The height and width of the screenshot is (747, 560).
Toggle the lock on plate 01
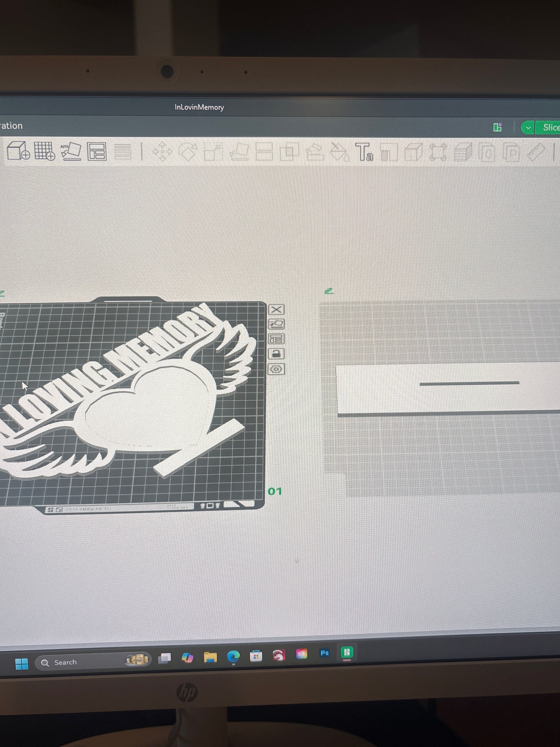[x=276, y=354]
